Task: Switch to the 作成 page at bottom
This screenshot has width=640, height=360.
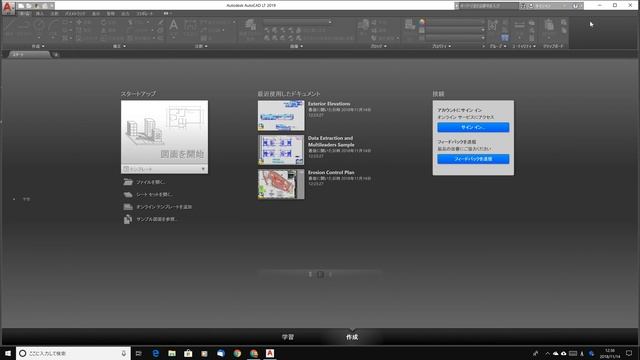Action: click(x=352, y=337)
